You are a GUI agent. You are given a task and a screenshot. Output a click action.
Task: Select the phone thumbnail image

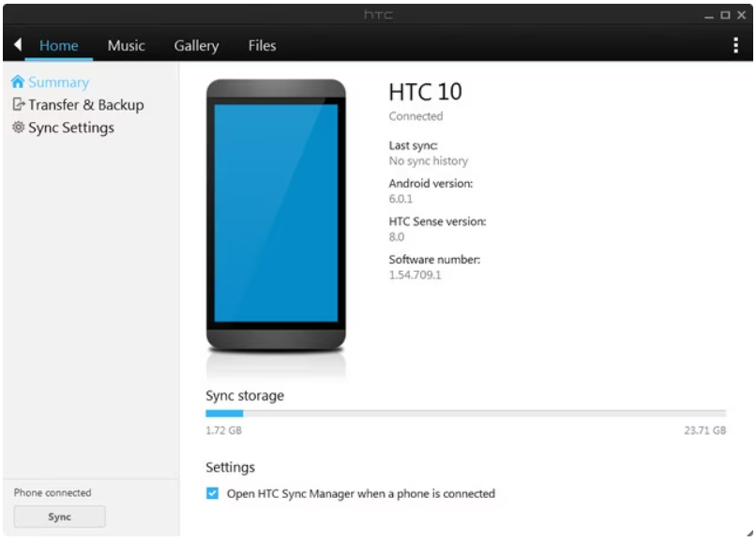(x=277, y=216)
